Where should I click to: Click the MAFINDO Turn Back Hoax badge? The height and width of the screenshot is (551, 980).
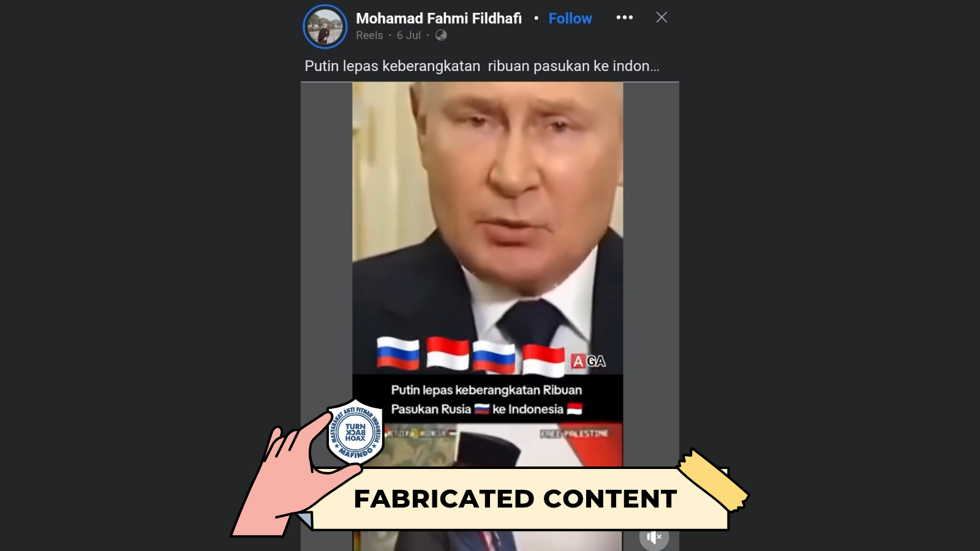[x=355, y=432]
